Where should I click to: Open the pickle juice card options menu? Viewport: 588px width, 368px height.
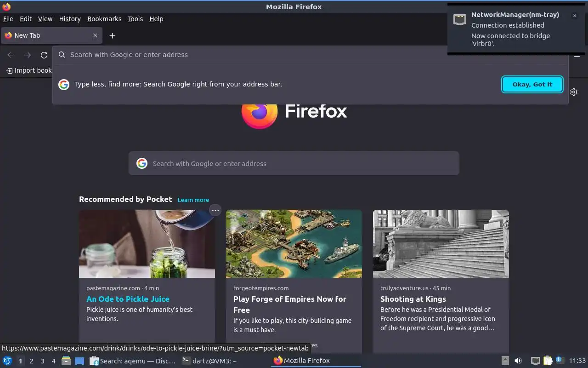pos(215,210)
